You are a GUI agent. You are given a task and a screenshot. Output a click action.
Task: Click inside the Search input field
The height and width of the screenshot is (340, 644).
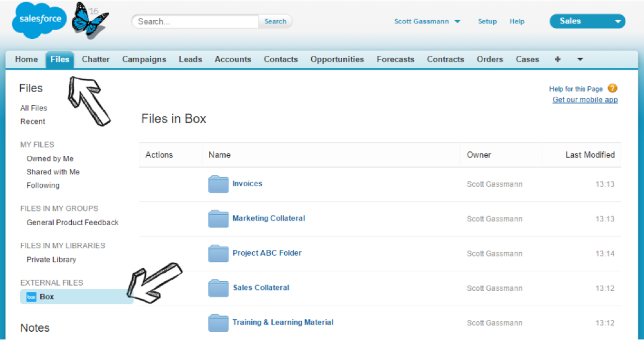[195, 21]
